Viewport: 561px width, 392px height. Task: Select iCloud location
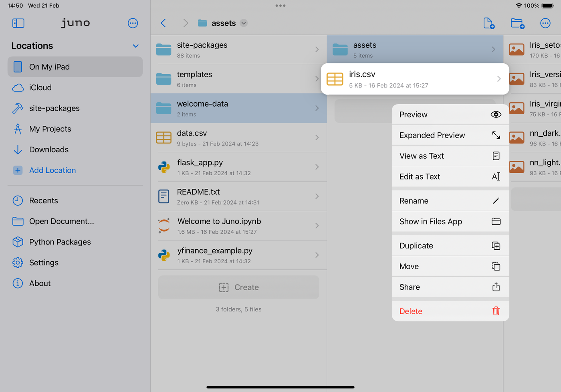(x=40, y=87)
